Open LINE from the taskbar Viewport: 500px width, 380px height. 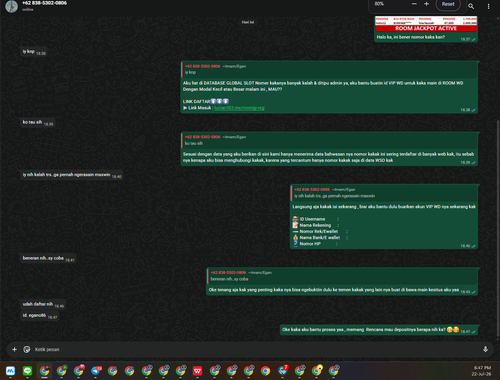tap(27, 371)
